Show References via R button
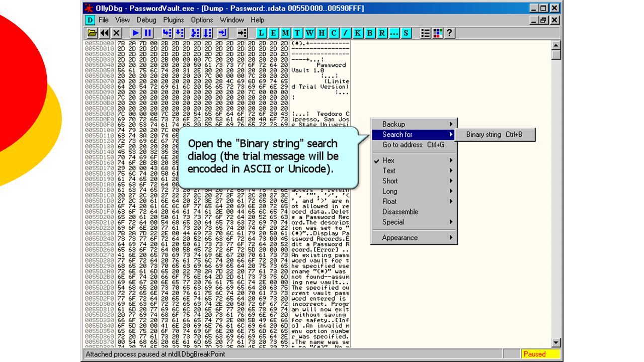Viewport: 644px width, 362px height. [382, 33]
